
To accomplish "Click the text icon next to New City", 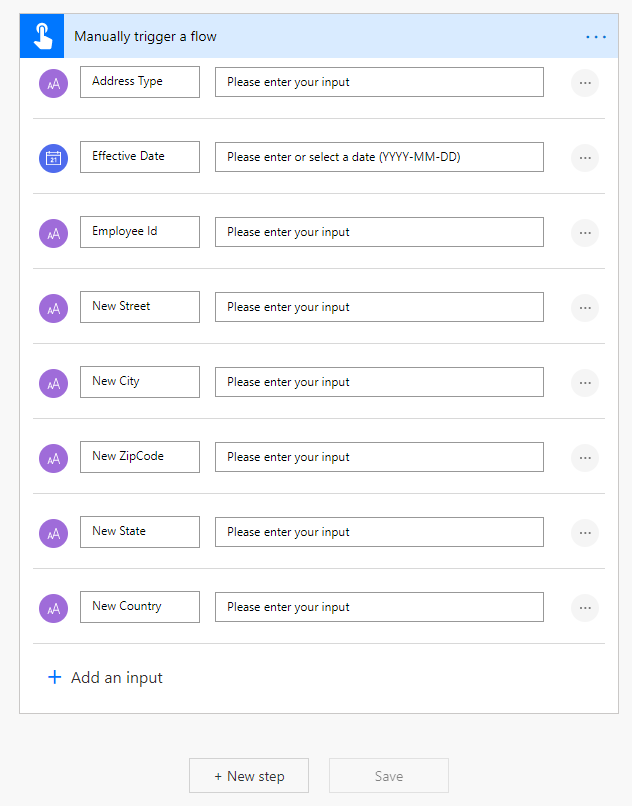I will (x=53, y=382).
